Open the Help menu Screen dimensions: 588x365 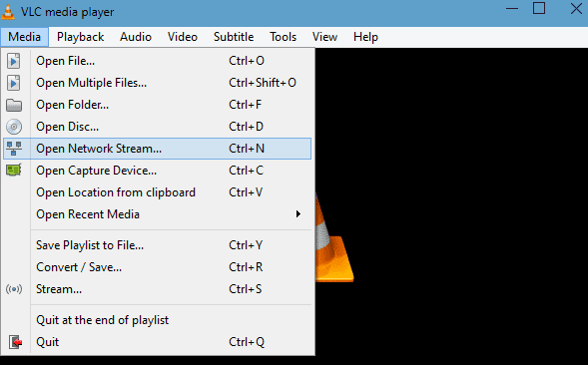pyautogui.click(x=365, y=37)
